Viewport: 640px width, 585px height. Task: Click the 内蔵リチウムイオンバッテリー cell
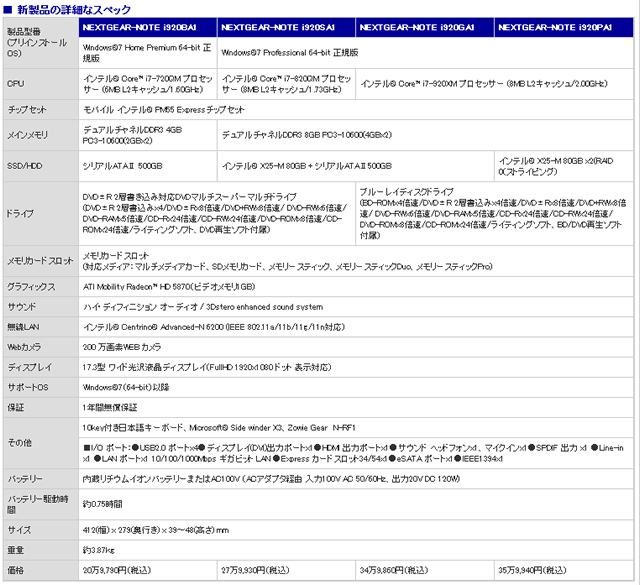[356, 479]
